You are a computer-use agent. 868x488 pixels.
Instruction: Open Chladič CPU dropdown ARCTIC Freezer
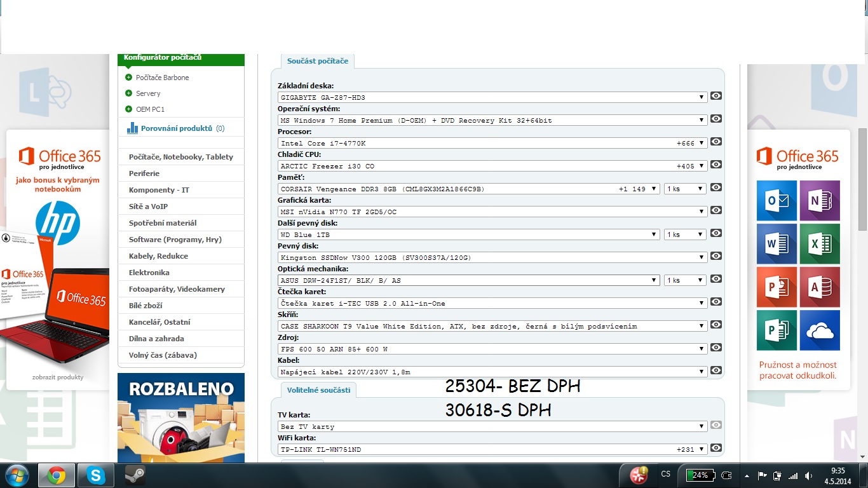coord(492,166)
